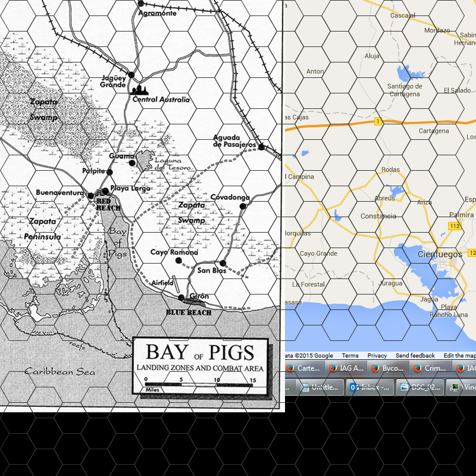Click the San Blas town marker dot
476x476 pixels.
(223, 263)
